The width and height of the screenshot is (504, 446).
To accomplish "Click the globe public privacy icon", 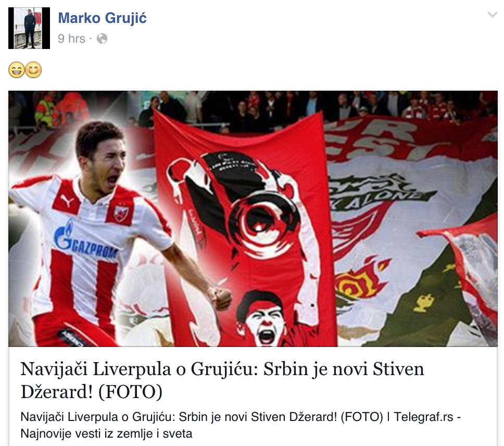I will click(102, 39).
